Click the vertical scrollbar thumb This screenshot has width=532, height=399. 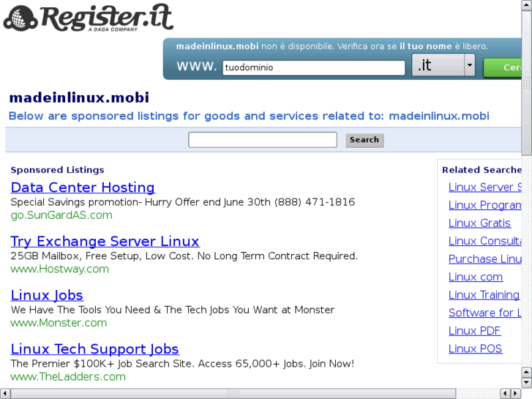point(527,83)
